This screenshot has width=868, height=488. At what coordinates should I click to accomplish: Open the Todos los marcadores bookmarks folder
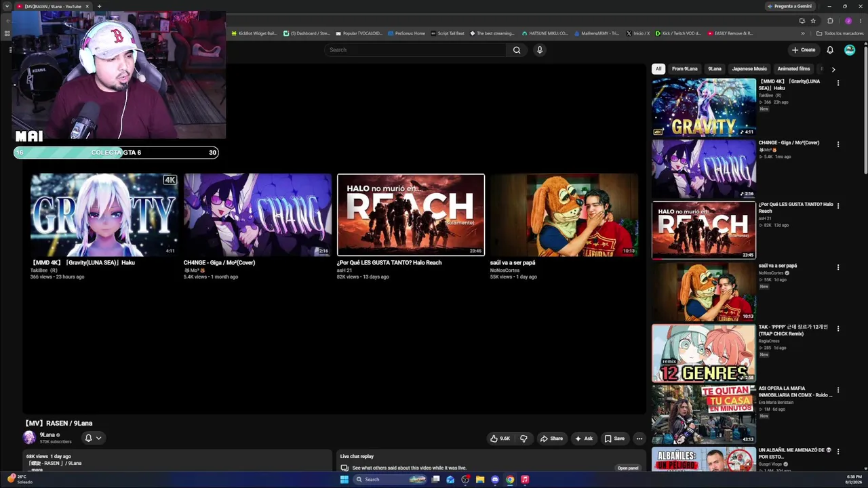point(840,33)
